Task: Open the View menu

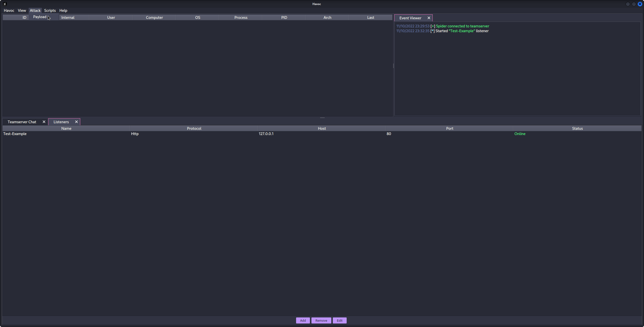Action: (x=22, y=11)
